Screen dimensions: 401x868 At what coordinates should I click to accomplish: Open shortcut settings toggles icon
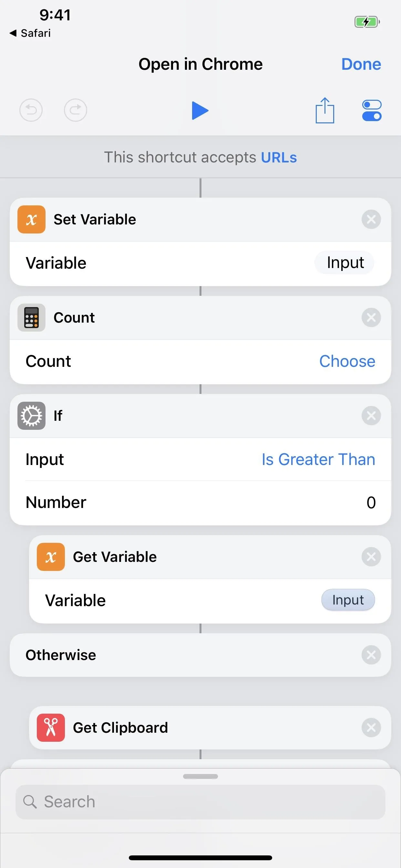coord(372,110)
